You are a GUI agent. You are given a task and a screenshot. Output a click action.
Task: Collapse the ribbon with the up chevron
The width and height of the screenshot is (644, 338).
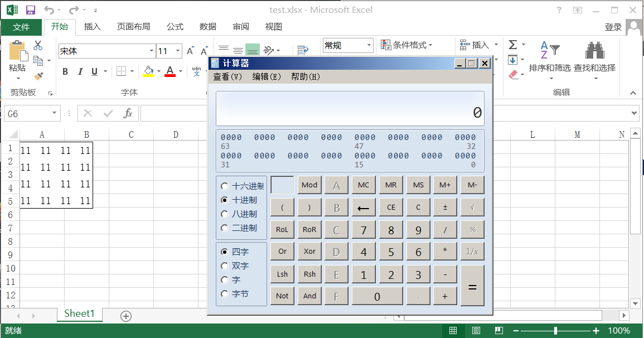(633, 93)
